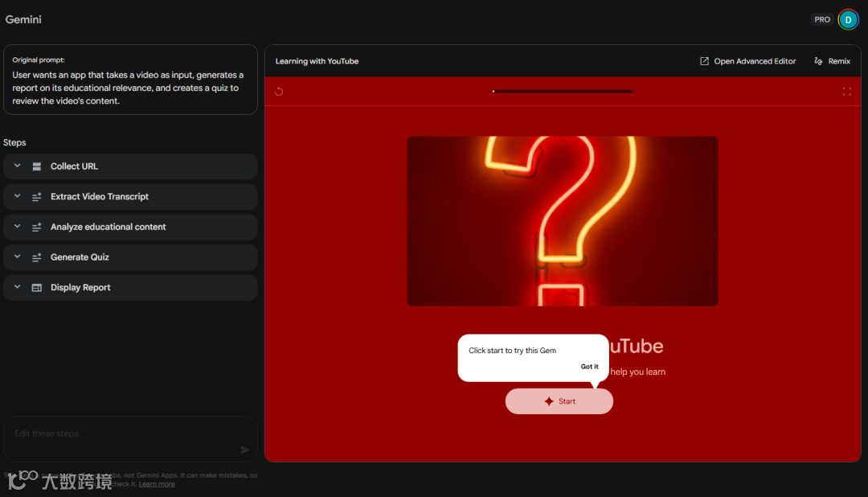Open the Learn more link
The height and width of the screenshot is (497, 868).
pyautogui.click(x=157, y=483)
